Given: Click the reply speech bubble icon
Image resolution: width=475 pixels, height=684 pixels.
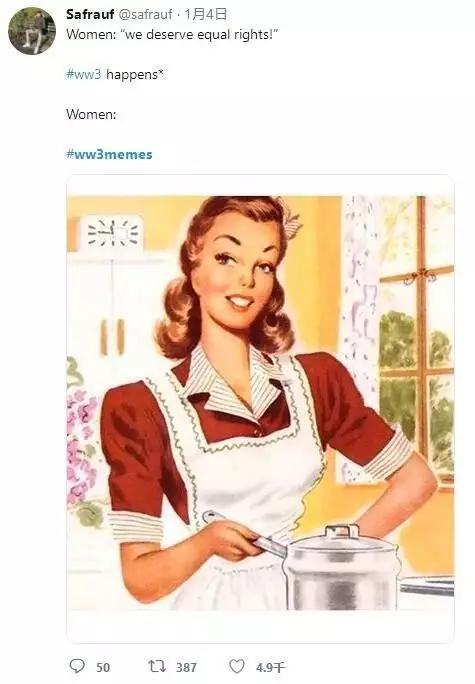Looking at the screenshot, I should coord(78,666).
